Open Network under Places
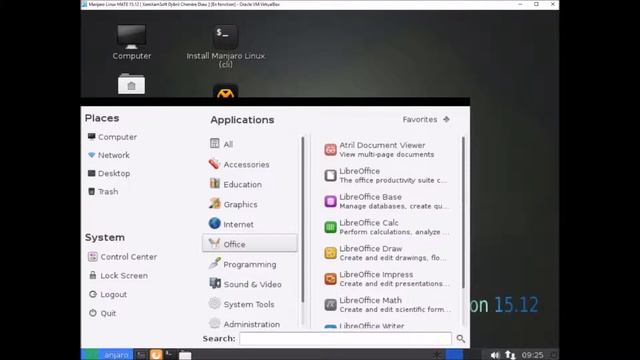 pyautogui.click(x=109, y=155)
